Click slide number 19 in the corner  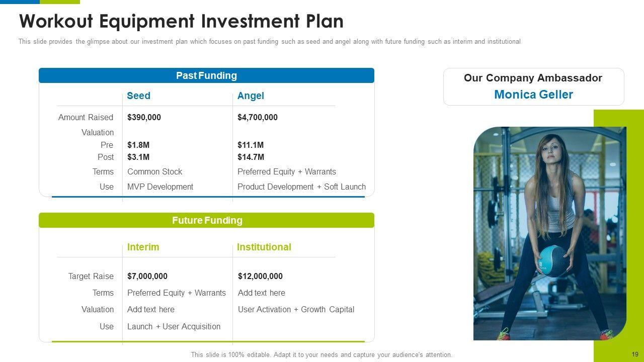634,354
